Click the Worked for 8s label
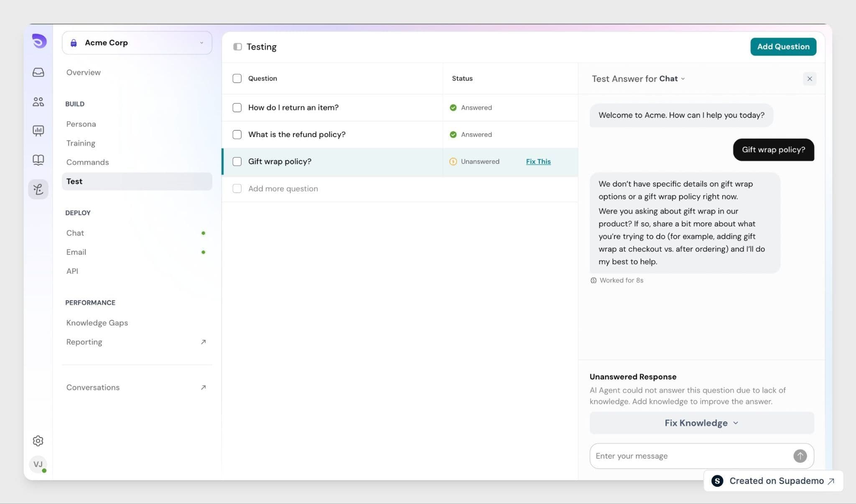The image size is (856, 504). (622, 280)
